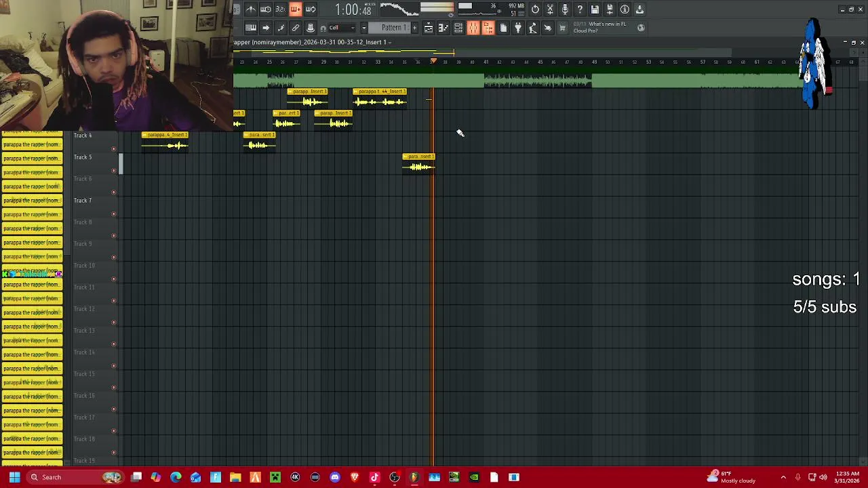The height and width of the screenshot is (488, 868).
Task: Click the vertical scrollbar handle near Track 5
Action: point(121,163)
